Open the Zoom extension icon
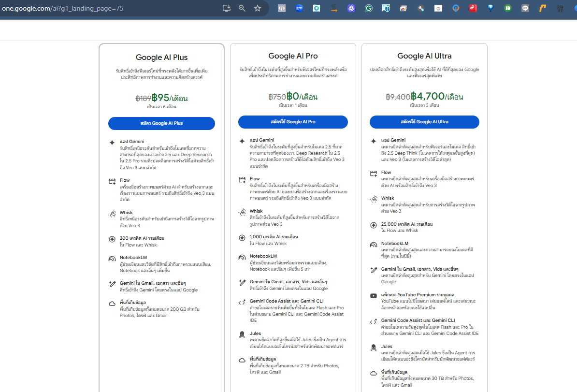The width and height of the screenshot is (577, 392). (x=299, y=8)
